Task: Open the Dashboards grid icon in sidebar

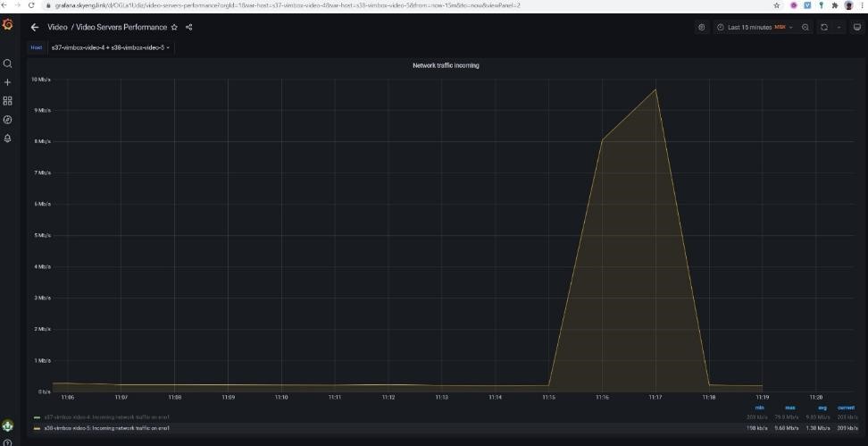Action: (7, 101)
